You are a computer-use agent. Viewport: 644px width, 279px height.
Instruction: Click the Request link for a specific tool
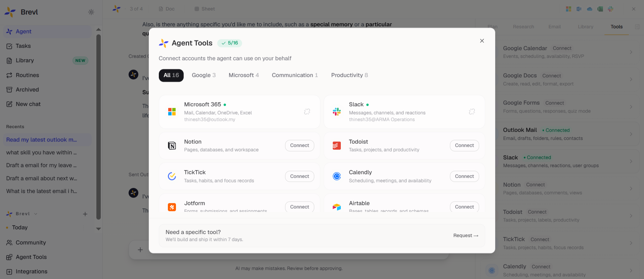466,236
